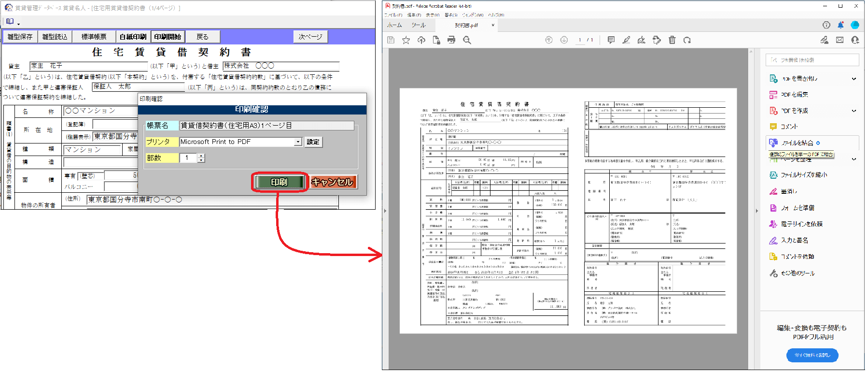Open the notification bell in Acrobat
868x372 pixels.
[x=840, y=25]
